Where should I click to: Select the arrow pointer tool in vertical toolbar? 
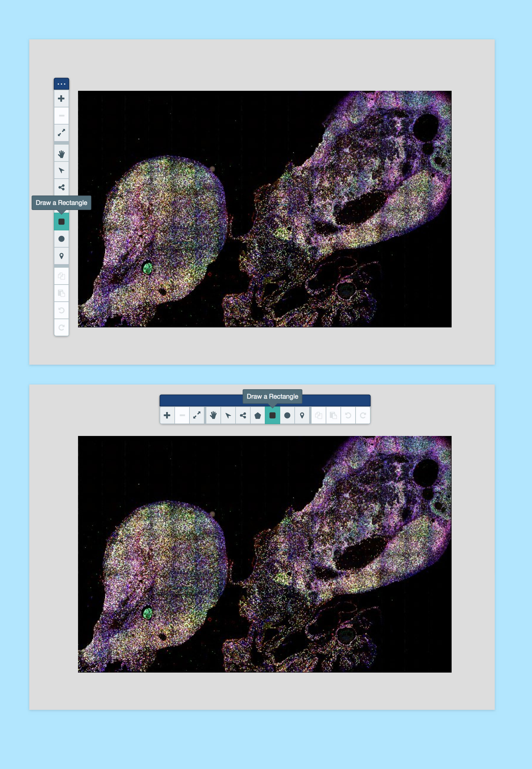[x=61, y=171]
